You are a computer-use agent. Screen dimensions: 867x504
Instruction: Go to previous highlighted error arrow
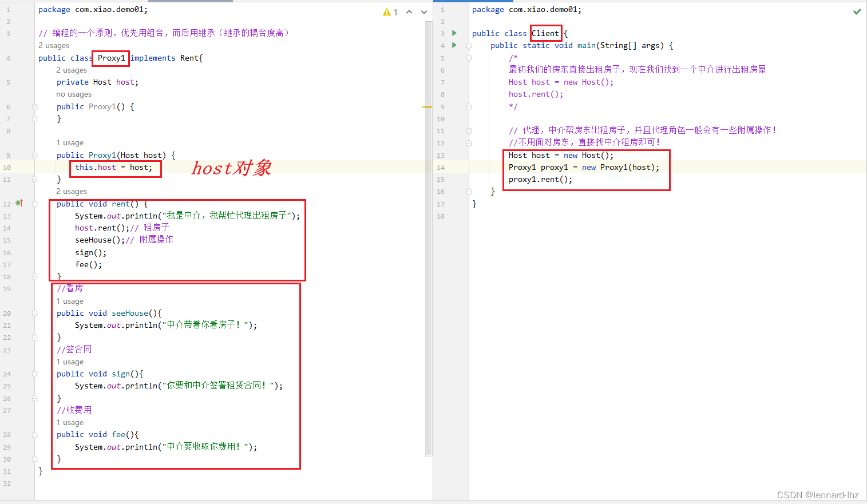409,12
